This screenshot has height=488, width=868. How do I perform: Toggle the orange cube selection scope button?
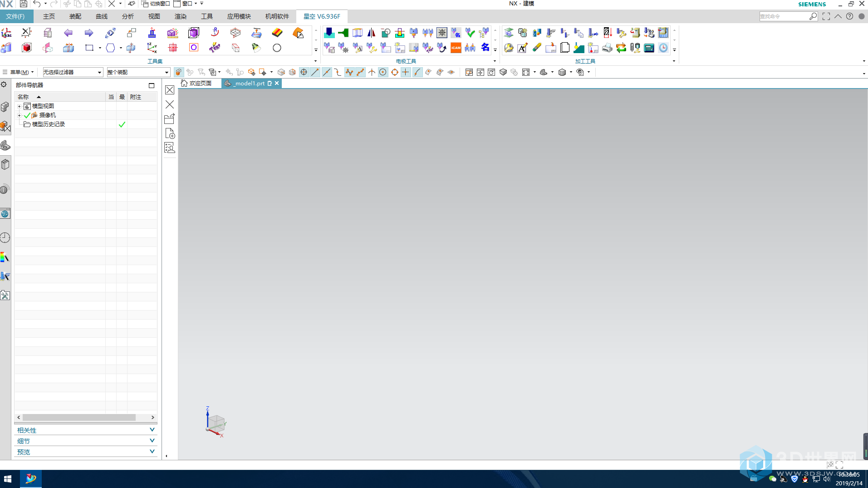179,72
